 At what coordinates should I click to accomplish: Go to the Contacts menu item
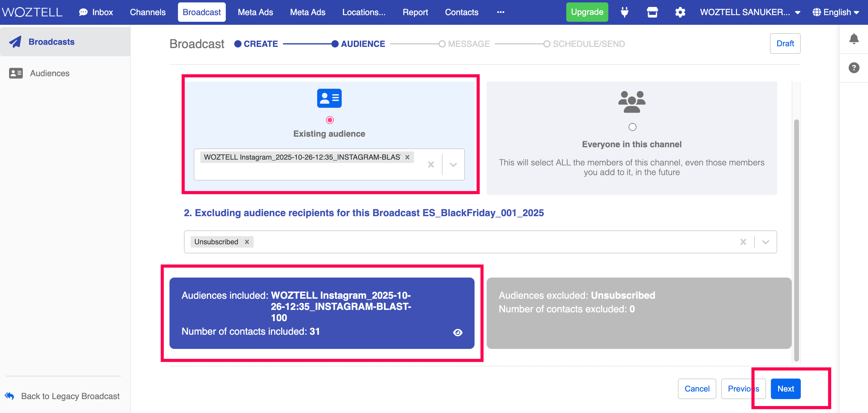[x=461, y=12]
